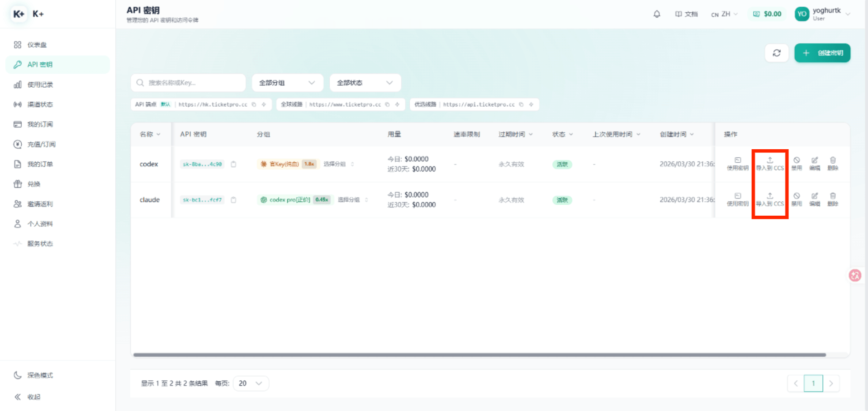The image size is (868, 411).
Task: Sort table by 创建时间 column
Action: click(677, 134)
